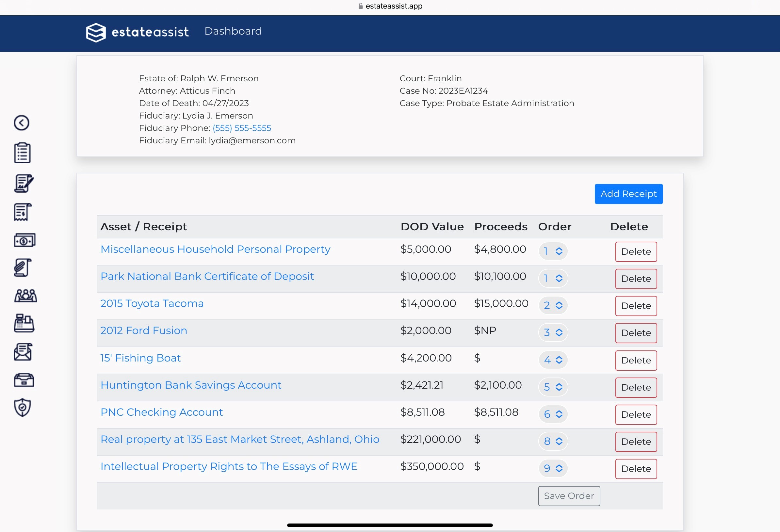Screen dimensions: 780x532
Task: Open the 15' Fishing Boat asset
Action: [x=140, y=358]
